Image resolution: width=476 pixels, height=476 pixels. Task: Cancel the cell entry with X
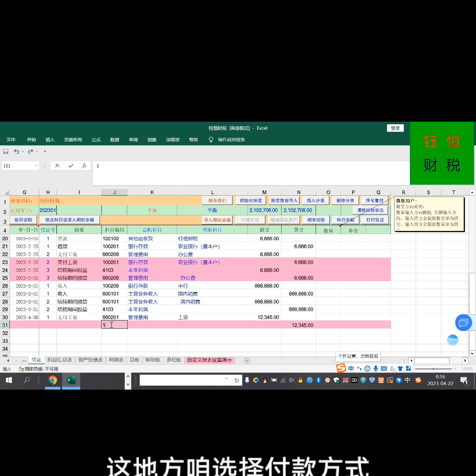57,166
